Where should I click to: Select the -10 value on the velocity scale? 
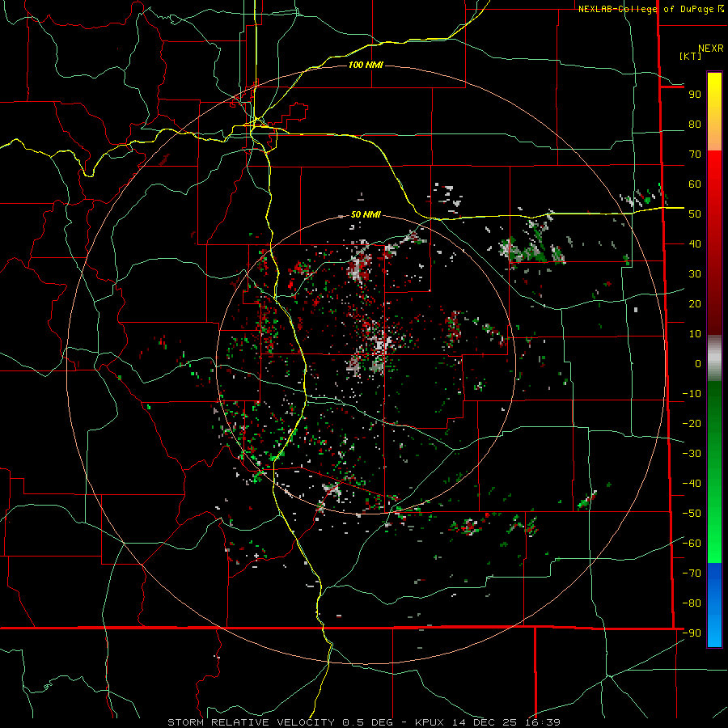point(692,394)
